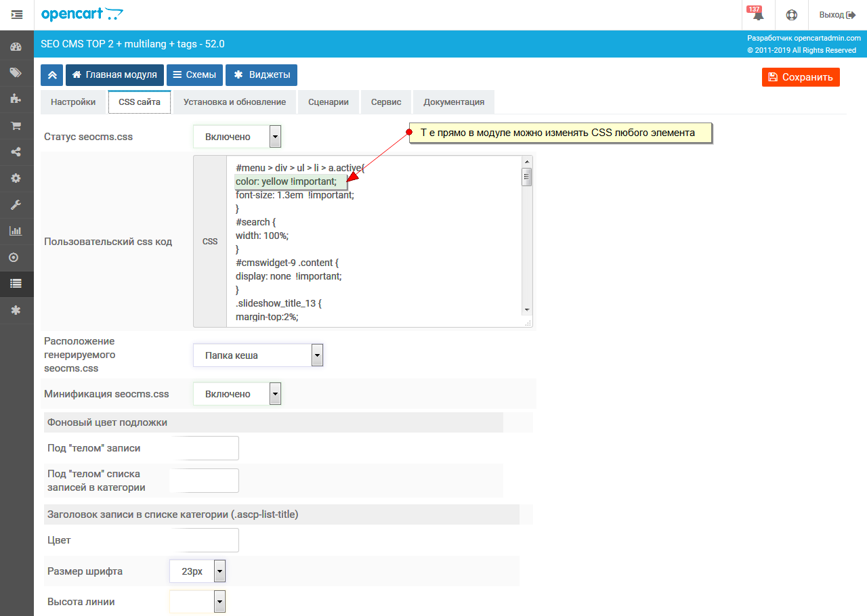Click the "Размер шрифта" label
867x616 pixels.
(85, 571)
